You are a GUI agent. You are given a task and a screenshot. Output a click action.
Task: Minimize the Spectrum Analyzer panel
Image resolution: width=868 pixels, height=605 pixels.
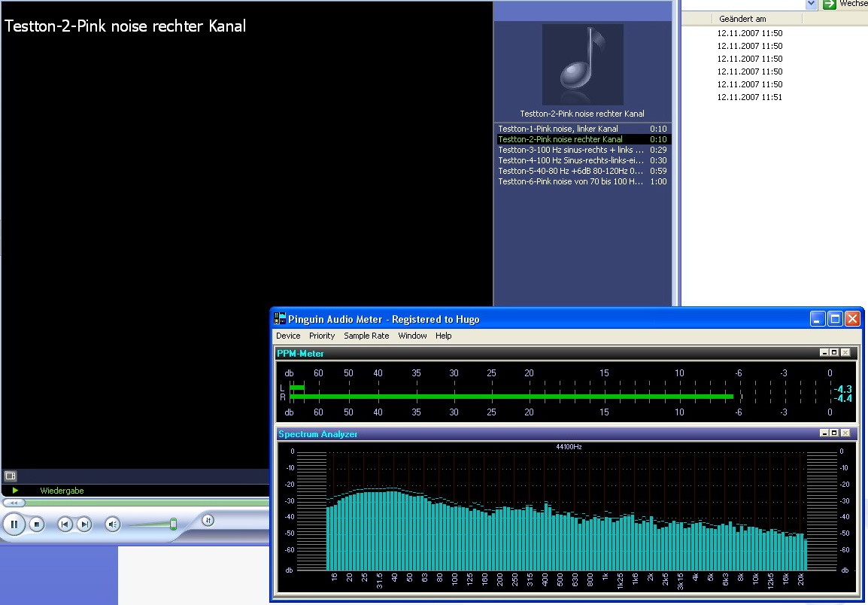tap(824, 433)
